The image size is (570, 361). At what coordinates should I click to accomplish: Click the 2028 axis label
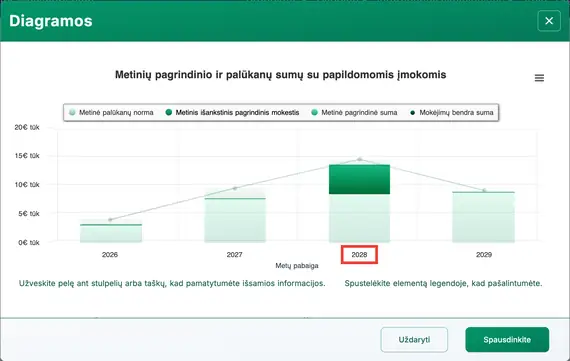click(x=360, y=254)
